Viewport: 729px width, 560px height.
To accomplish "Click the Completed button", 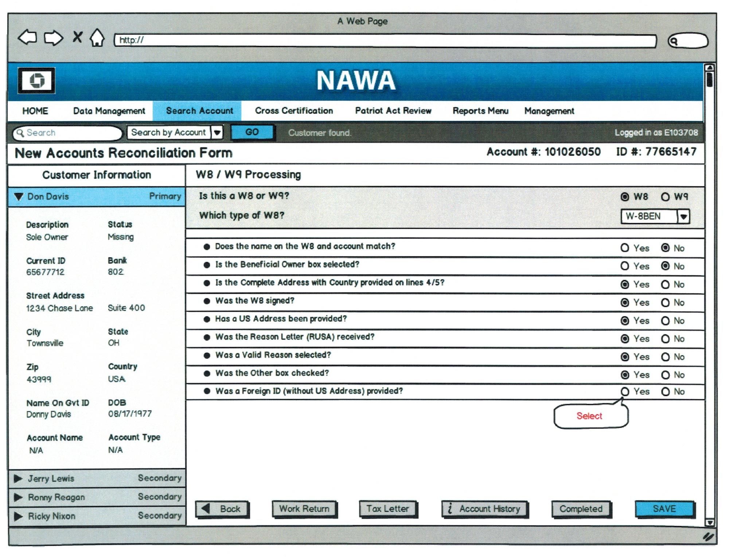I will (x=581, y=509).
